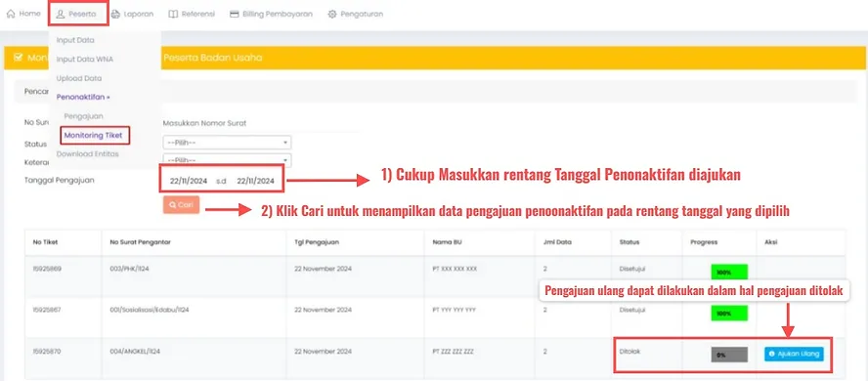868x381 pixels.
Task: Click the 0% progress bar for PT ZZZ
Action: (x=729, y=355)
